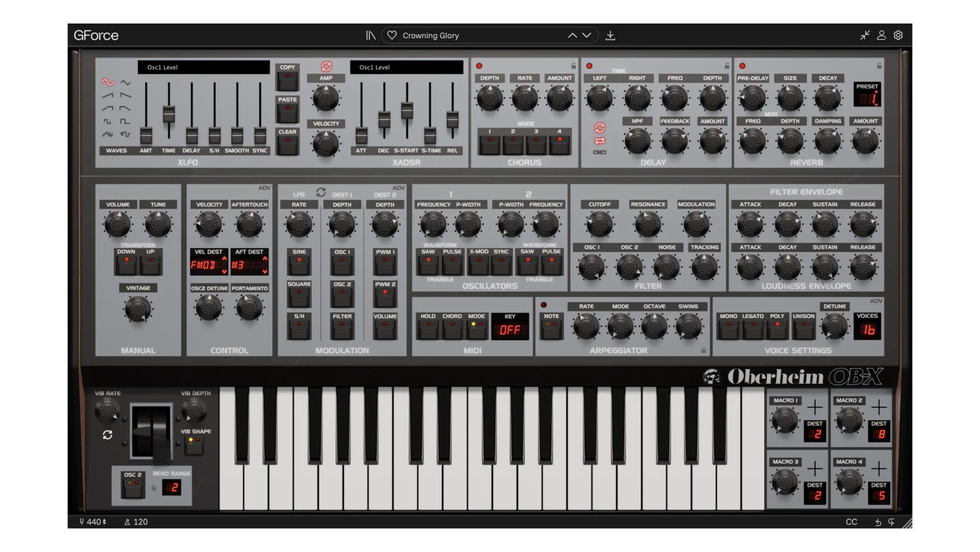Save preset with the download arrow icon
Viewport: 980px width, 552px height.
tap(610, 35)
